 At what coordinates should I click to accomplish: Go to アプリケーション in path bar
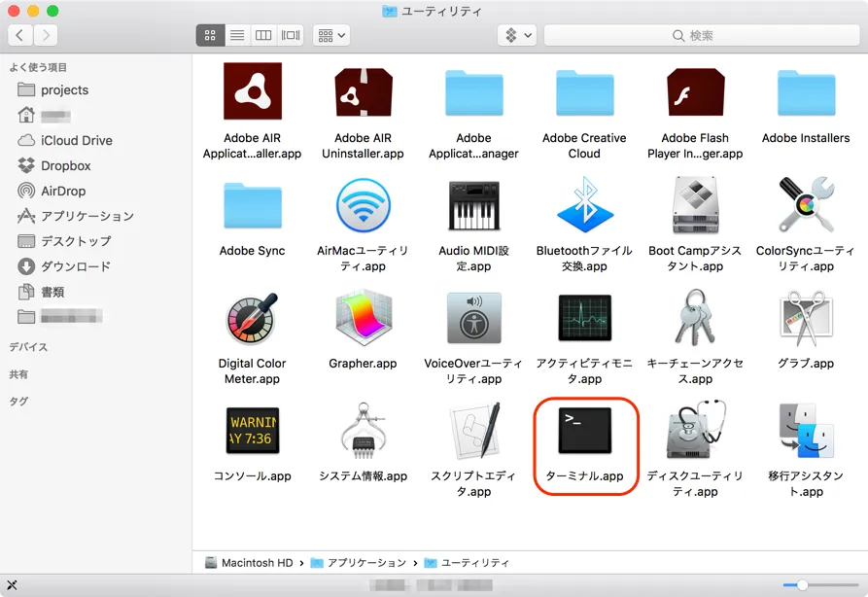359,563
